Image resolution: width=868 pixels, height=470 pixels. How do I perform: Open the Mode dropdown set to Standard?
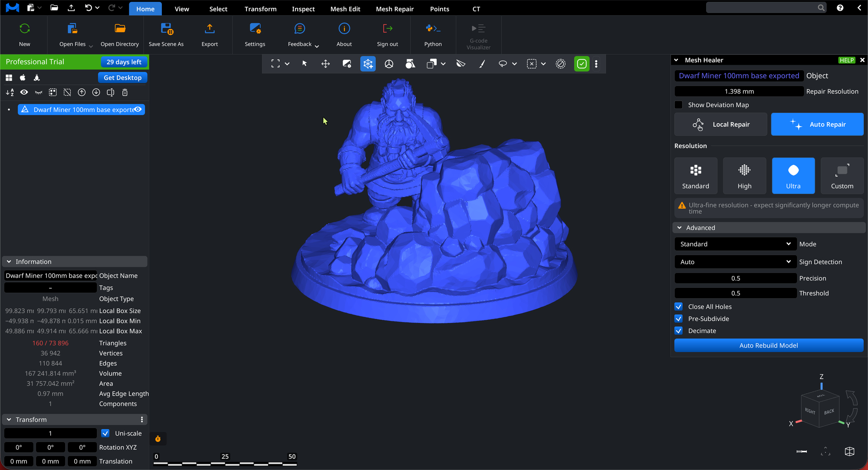[x=735, y=244]
